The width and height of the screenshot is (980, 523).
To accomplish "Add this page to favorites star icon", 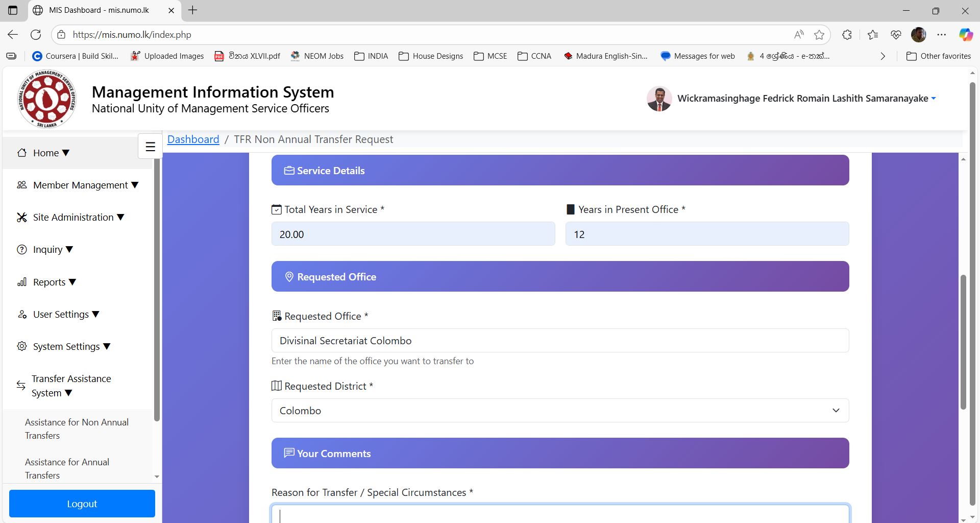I will pos(819,35).
